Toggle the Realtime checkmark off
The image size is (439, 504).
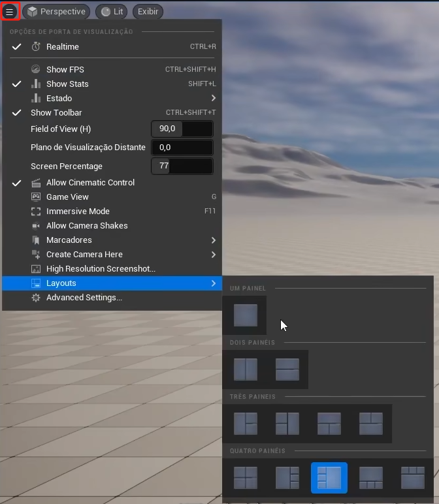[x=16, y=46]
